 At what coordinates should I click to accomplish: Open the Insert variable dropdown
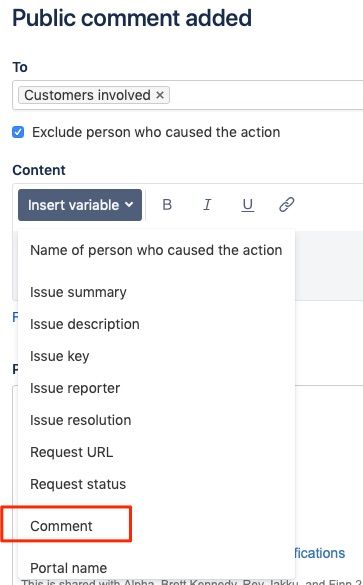[80, 205]
